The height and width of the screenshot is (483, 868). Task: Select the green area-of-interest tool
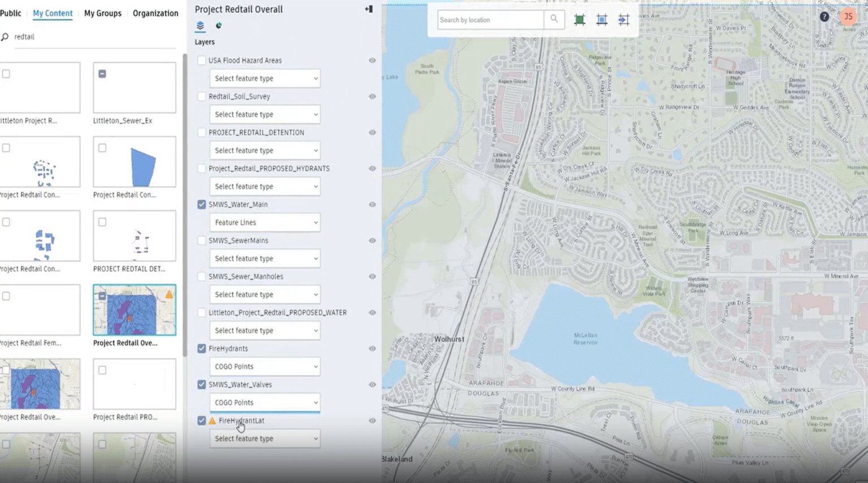tap(579, 20)
